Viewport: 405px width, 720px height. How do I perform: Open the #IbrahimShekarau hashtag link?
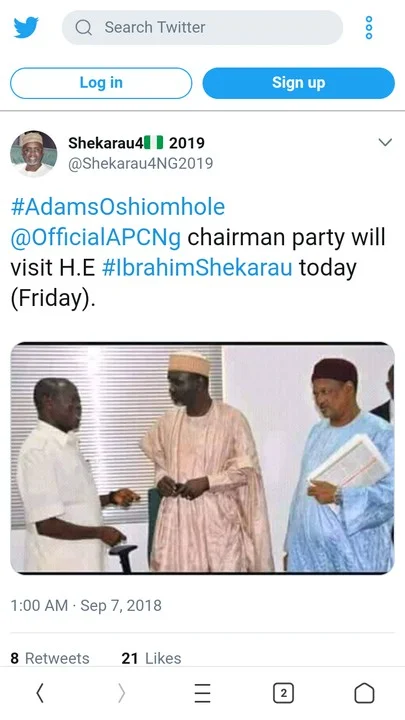click(x=197, y=268)
